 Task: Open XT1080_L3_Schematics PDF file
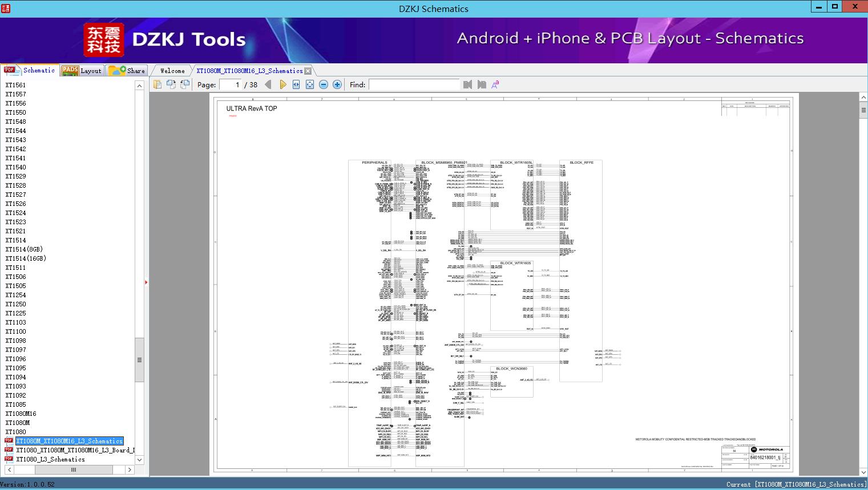coord(50,459)
